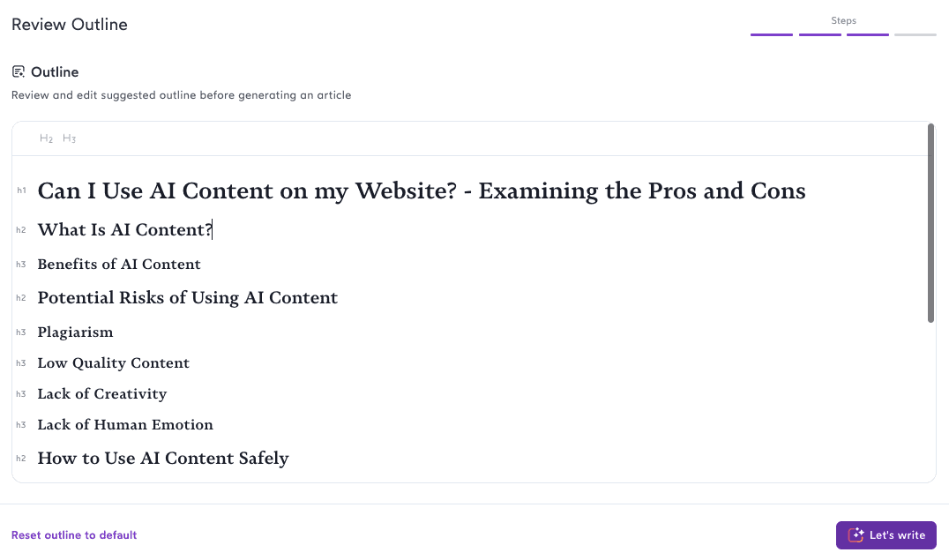Go to third step progress bar
The width and height of the screenshot is (949, 560).
point(868,34)
